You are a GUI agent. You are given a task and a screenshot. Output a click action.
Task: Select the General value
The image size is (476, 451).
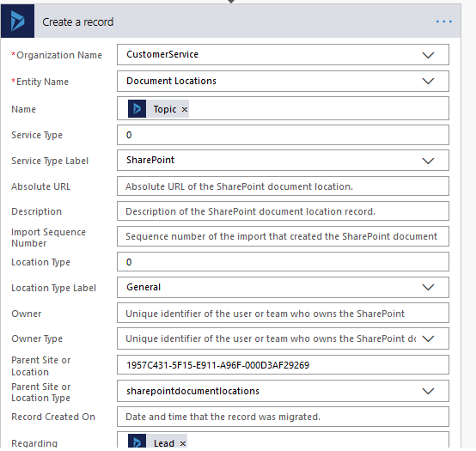tap(143, 287)
